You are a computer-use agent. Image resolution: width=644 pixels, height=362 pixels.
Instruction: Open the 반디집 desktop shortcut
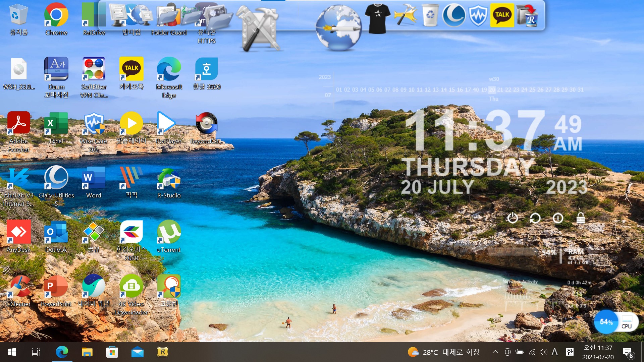tap(131, 19)
